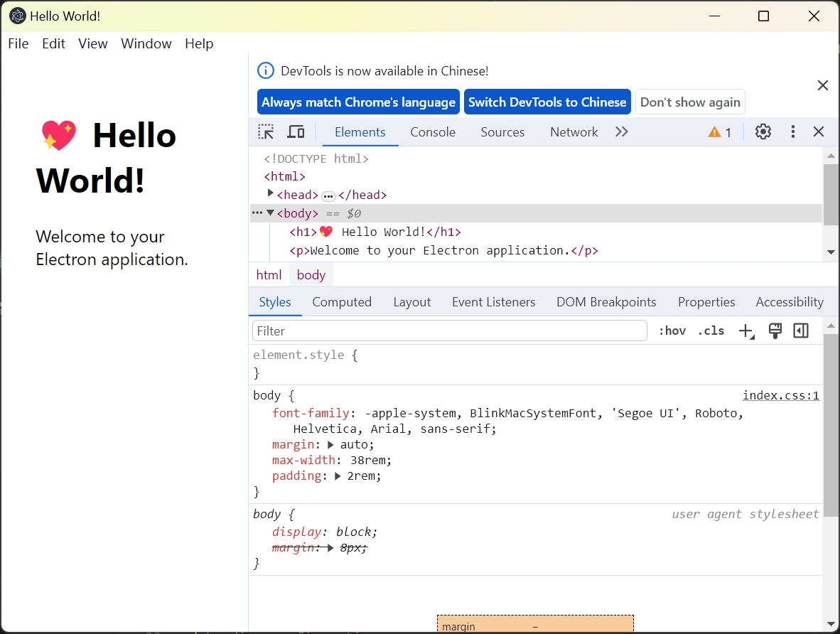Collapse the body element node
Screen dimensions: 840x634
point(270,213)
